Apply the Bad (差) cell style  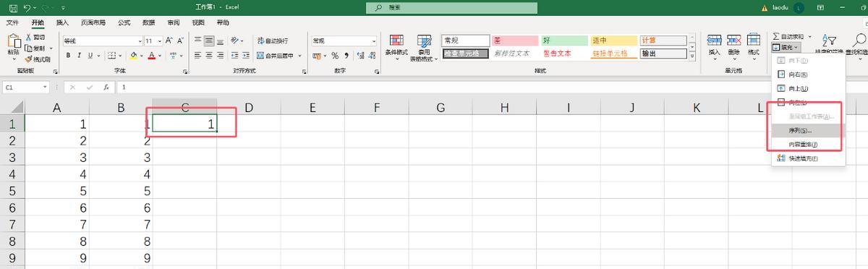pyautogui.click(x=515, y=40)
